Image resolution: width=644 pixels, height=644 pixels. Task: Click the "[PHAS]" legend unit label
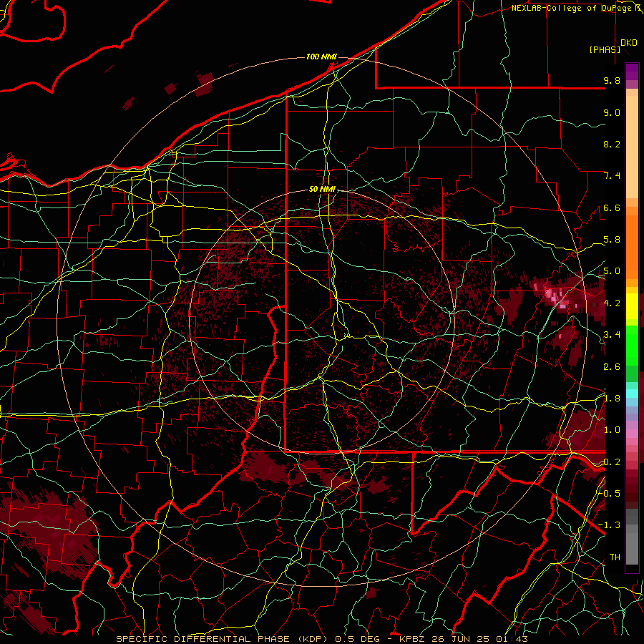tap(605, 49)
